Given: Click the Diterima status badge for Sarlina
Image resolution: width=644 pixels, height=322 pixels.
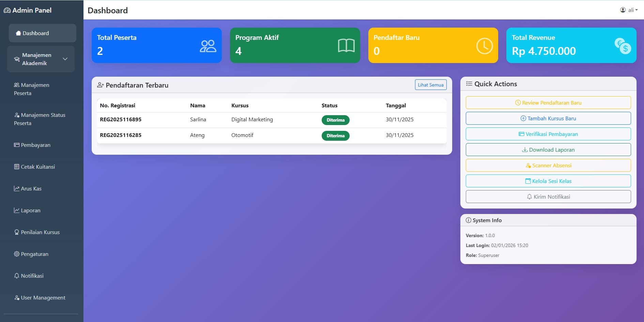Looking at the screenshot, I should click(335, 120).
